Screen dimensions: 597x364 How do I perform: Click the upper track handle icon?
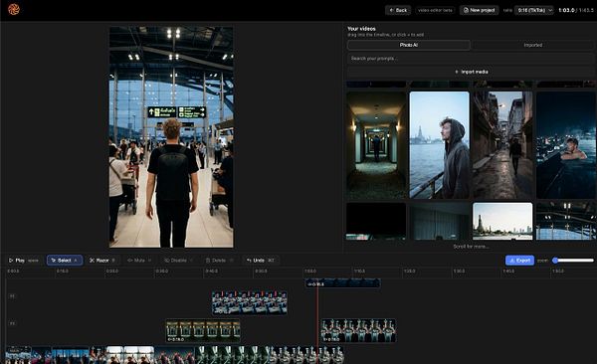[x=12, y=296]
